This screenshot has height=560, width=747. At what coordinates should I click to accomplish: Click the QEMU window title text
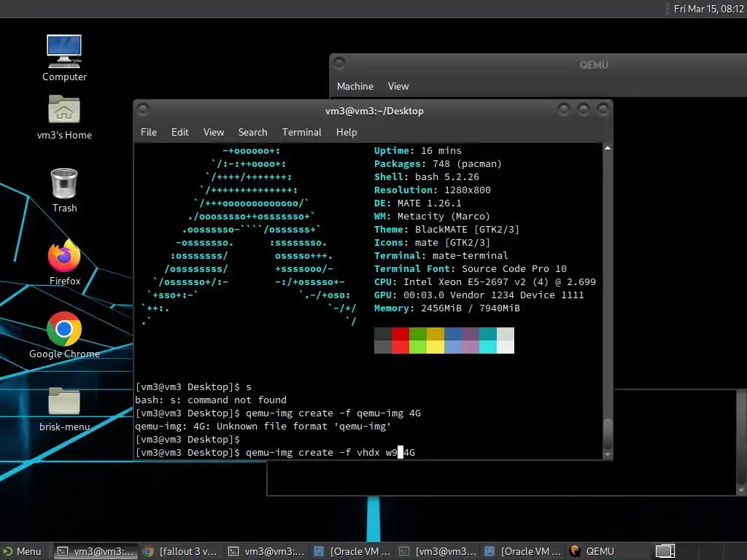[594, 65]
